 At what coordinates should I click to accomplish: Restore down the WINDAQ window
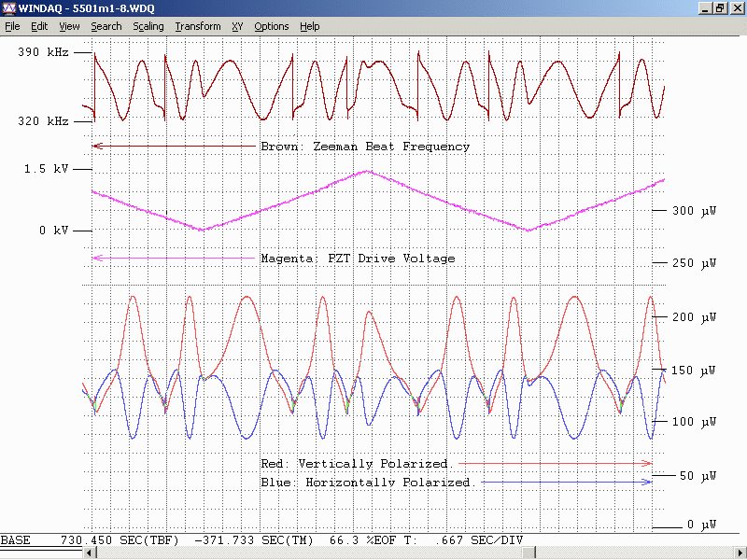720,8
